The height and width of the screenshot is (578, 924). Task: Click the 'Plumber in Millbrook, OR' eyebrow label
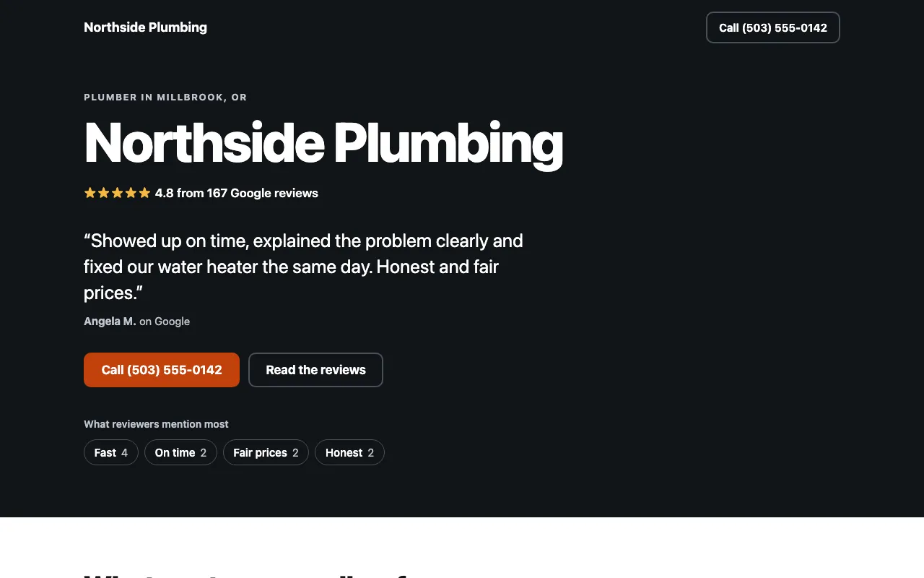pyautogui.click(x=165, y=98)
